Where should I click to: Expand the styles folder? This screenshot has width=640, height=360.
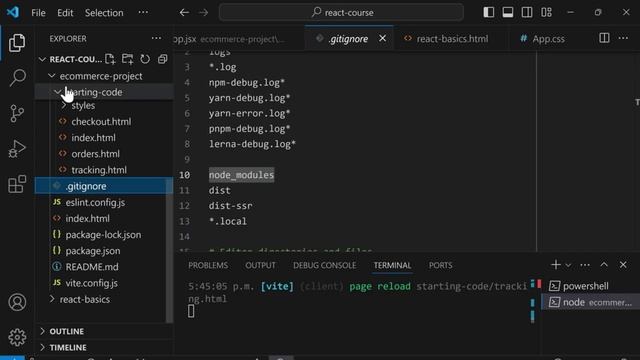(64, 105)
